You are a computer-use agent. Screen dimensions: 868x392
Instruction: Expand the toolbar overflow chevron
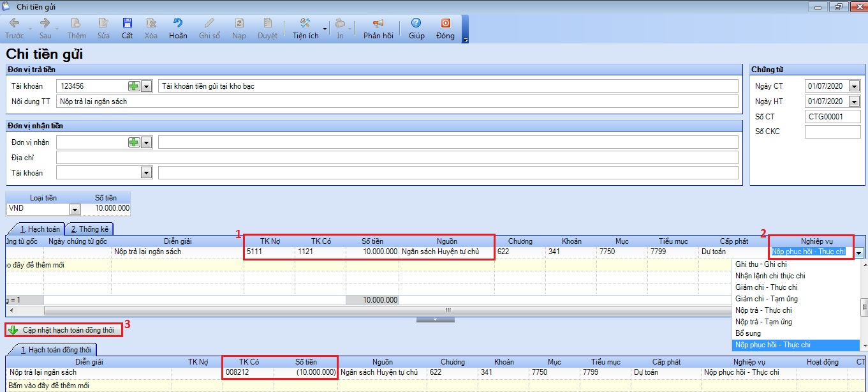[x=466, y=40]
